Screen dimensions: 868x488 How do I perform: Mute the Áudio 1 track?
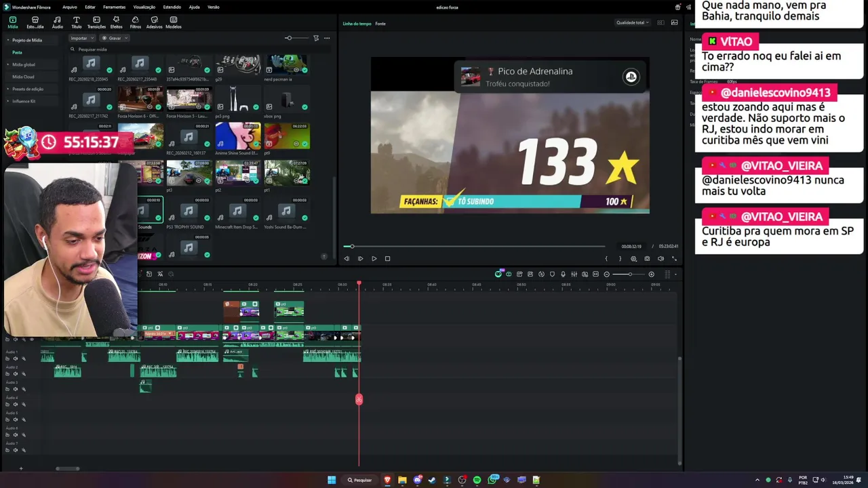pyautogui.click(x=16, y=359)
